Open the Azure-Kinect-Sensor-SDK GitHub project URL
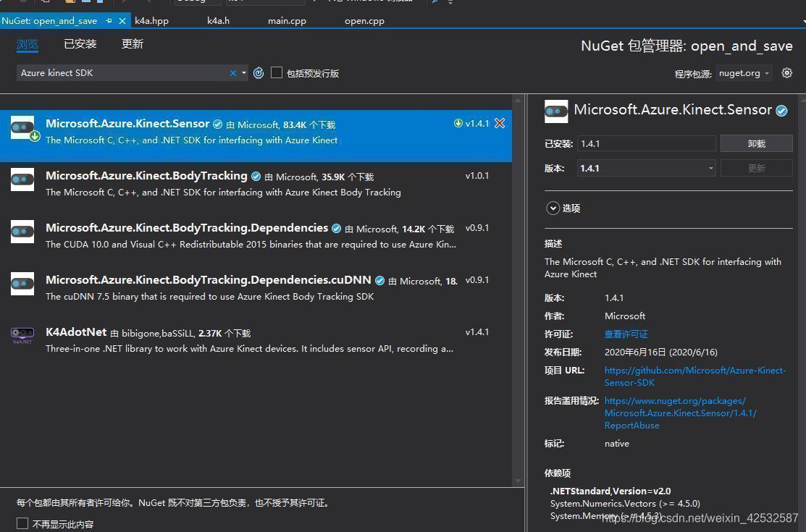The height and width of the screenshot is (532, 806). (x=695, y=376)
